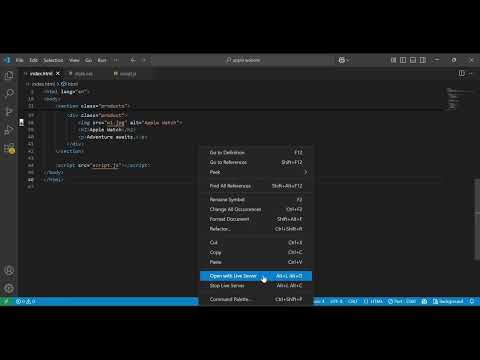
Task: Open the Run and Debug view
Action: click(9, 130)
